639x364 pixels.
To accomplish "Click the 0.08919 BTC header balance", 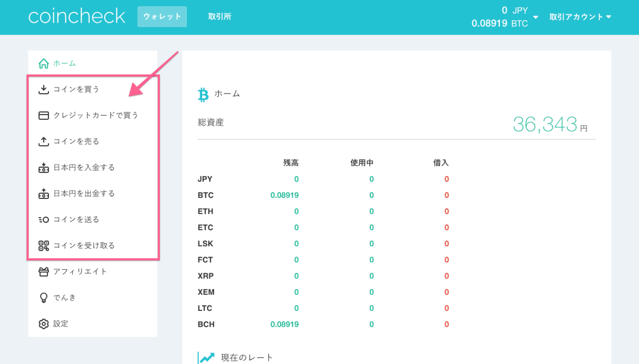I will pyautogui.click(x=499, y=23).
